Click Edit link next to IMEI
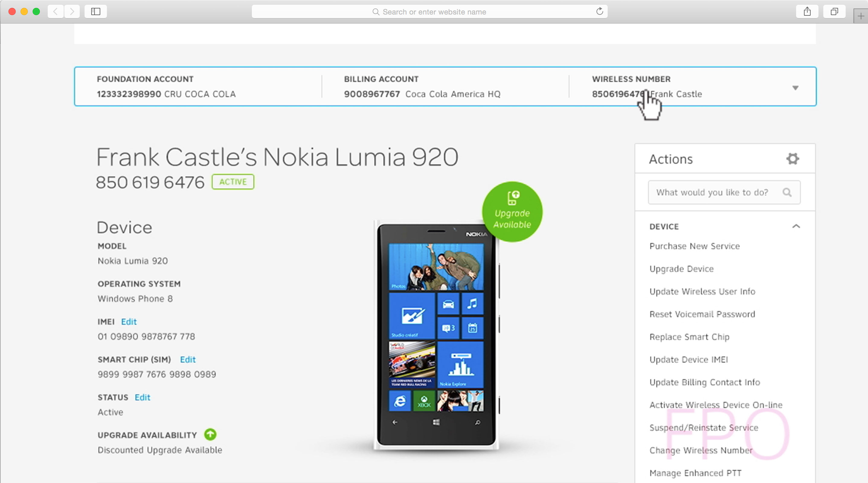This screenshot has width=868, height=483. (129, 322)
